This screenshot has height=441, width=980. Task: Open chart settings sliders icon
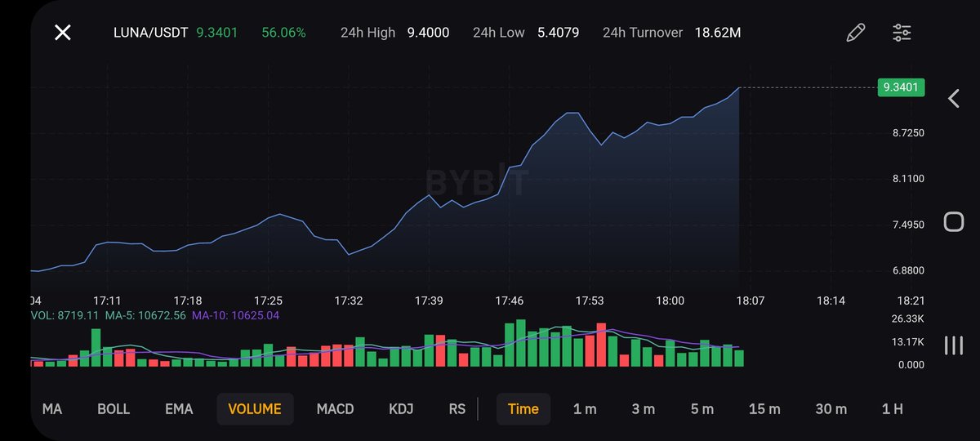902,33
